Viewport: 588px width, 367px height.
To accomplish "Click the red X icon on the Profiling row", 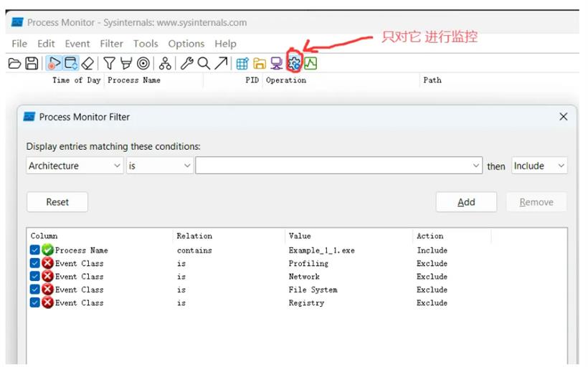I will 47,263.
